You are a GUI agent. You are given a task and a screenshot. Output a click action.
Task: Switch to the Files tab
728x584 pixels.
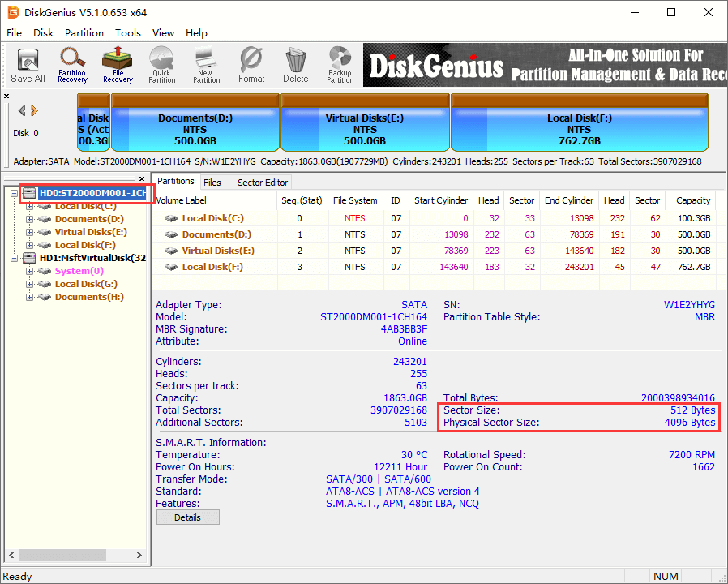pyautogui.click(x=212, y=182)
